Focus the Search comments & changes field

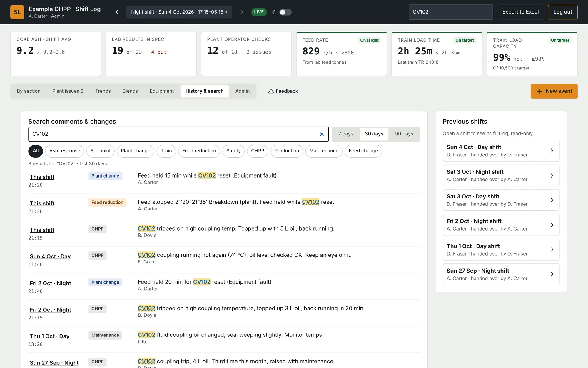(178, 134)
